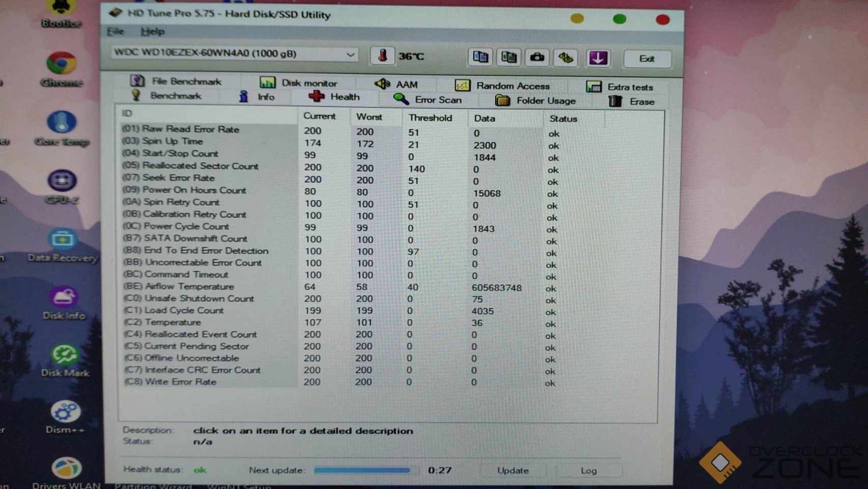The width and height of the screenshot is (868, 489).
Task: Select the Health tab
Action: tap(334, 97)
